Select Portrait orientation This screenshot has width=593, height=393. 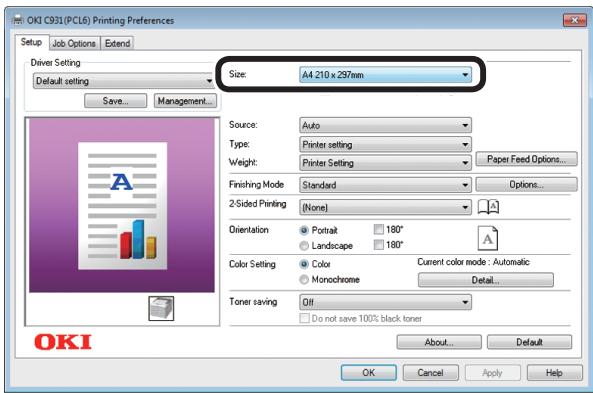point(304,230)
